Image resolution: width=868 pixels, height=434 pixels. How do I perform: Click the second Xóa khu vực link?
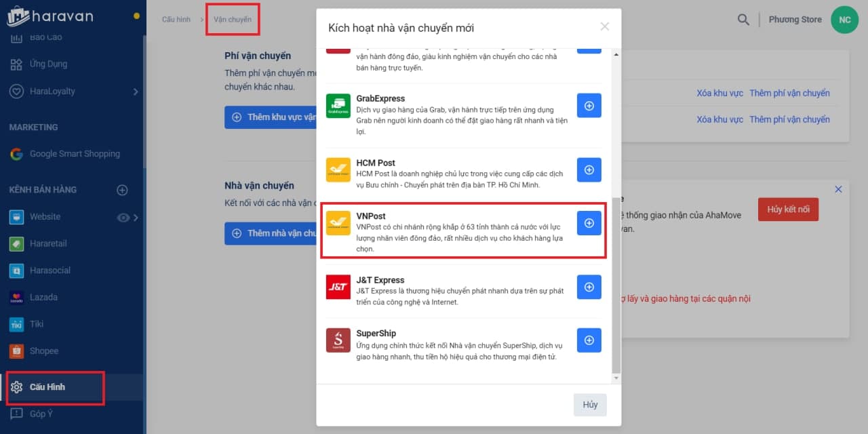pyautogui.click(x=720, y=119)
